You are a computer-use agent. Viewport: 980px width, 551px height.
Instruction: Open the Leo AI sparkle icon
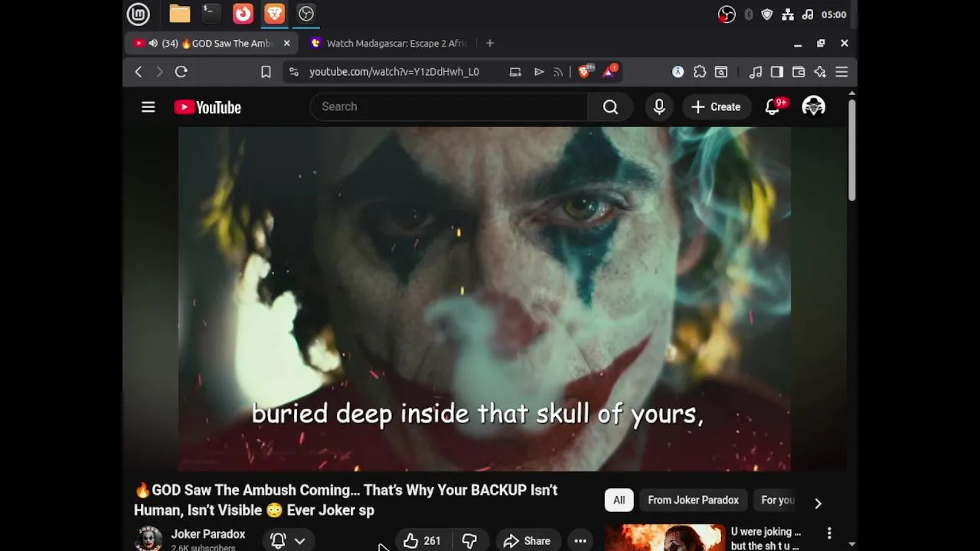click(820, 72)
